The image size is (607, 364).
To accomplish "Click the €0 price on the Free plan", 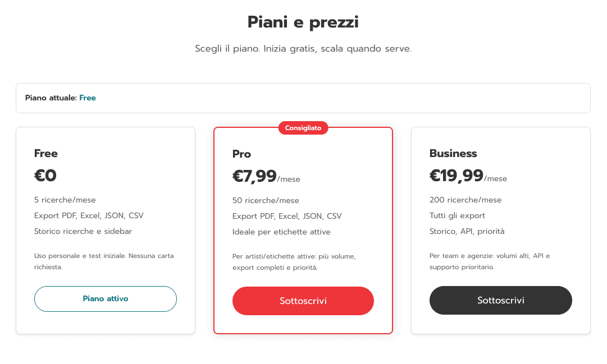I will [45, 176].
